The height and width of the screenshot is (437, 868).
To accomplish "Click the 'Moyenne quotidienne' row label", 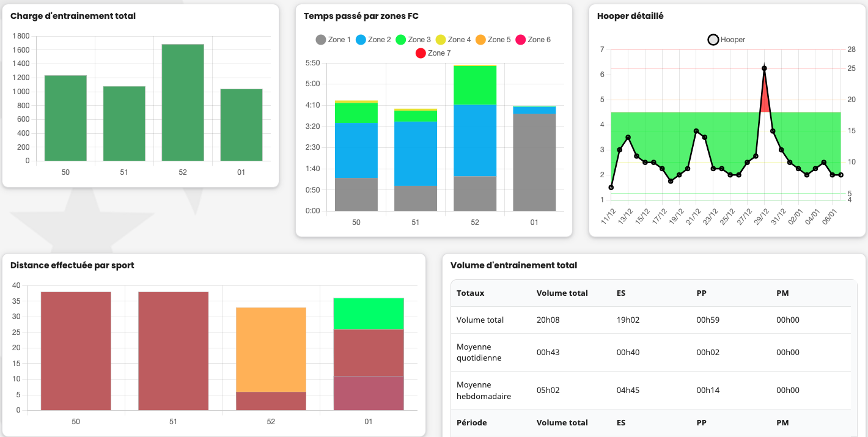I will click(479, 353).
